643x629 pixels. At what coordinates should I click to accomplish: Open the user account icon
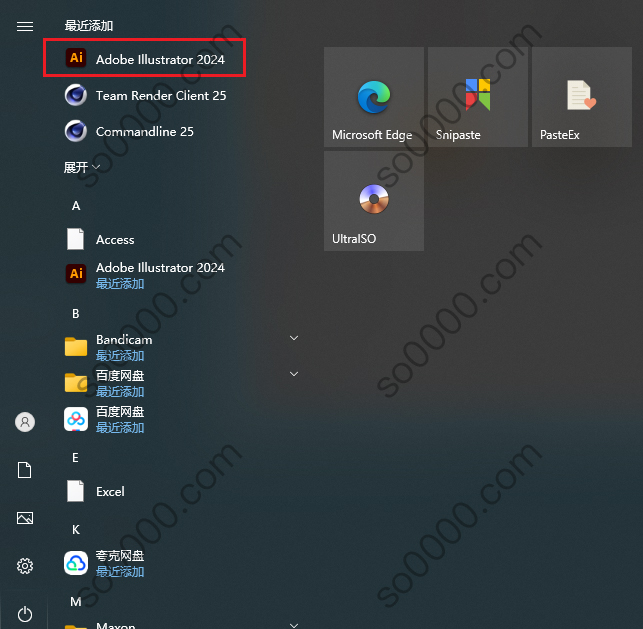25,422
